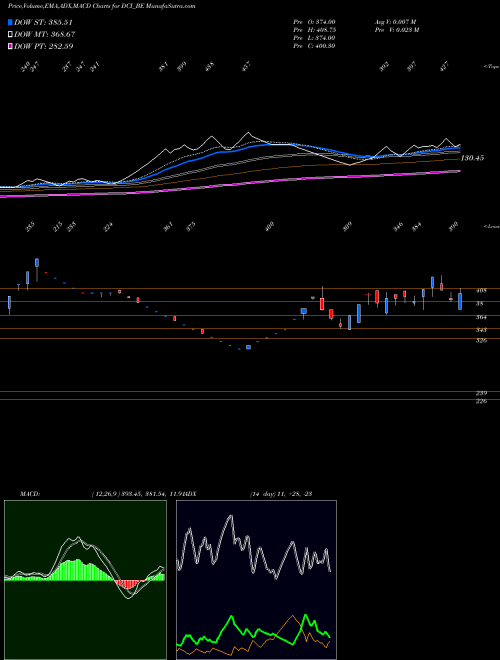Screen dimensions: 500x660
Task: Click the white DOW MT legend swatch
Action: [10, 34]
